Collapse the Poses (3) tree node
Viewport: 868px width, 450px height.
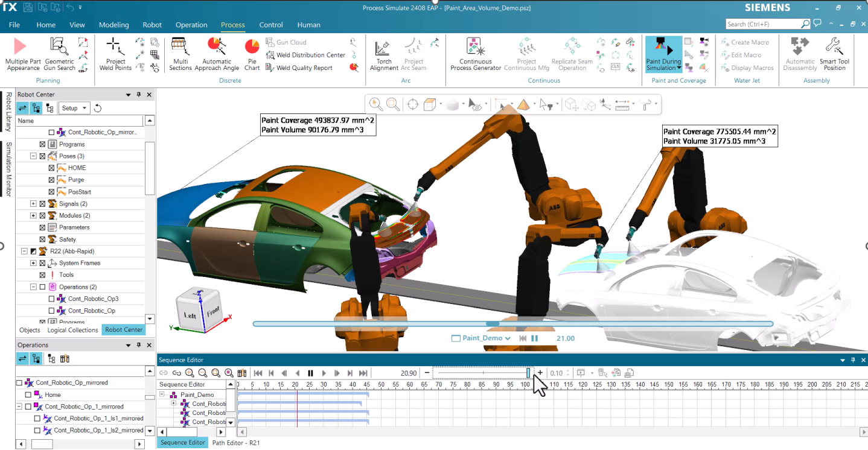[x=34, y=156]
